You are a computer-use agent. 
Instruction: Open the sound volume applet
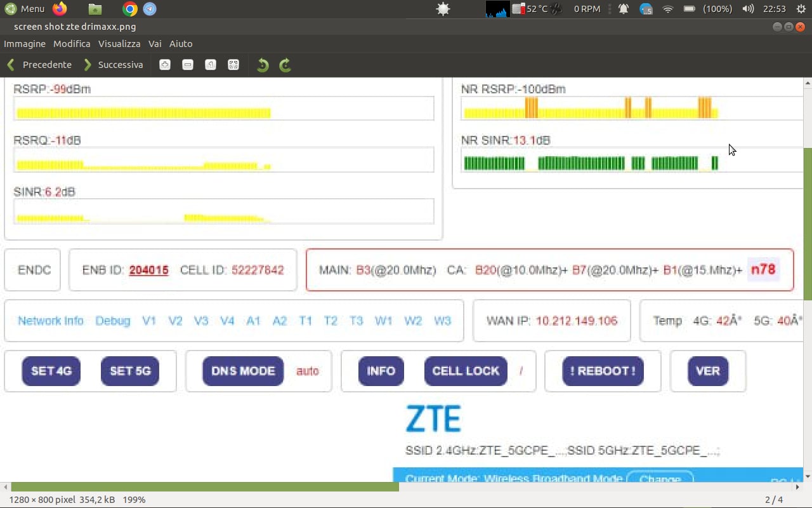(749, 9)
